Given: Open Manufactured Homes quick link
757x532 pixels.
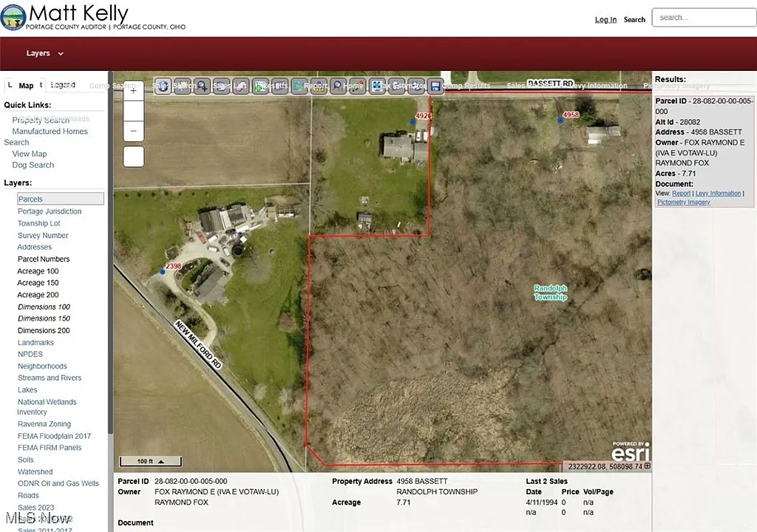Looking at the screenshot, I should [x=50, y=132].
